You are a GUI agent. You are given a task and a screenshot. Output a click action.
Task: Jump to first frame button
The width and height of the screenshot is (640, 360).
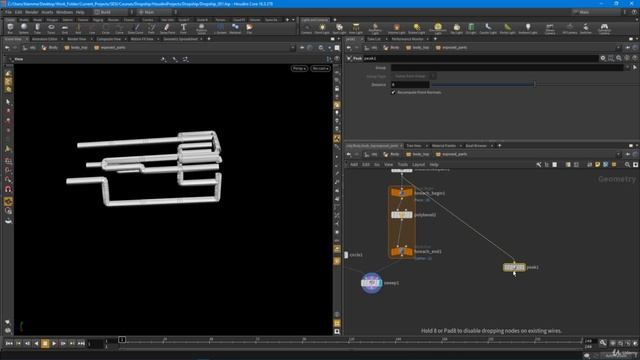click(9, 344)
